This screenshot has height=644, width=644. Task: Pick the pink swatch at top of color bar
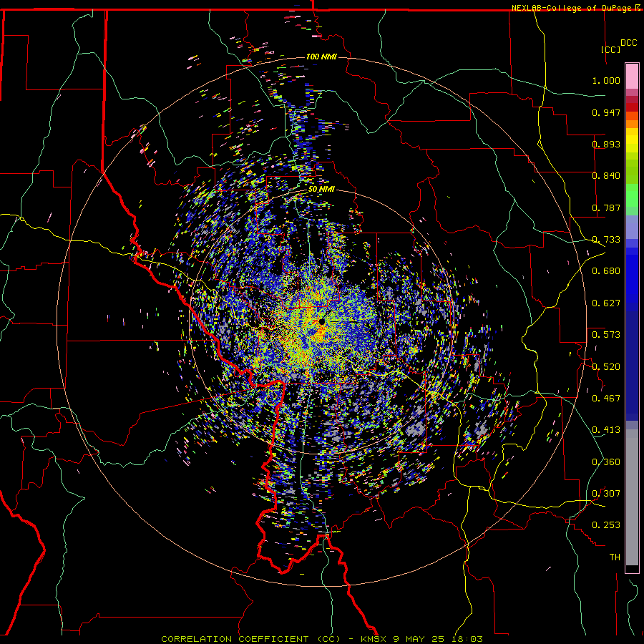(x=632, y=76)
